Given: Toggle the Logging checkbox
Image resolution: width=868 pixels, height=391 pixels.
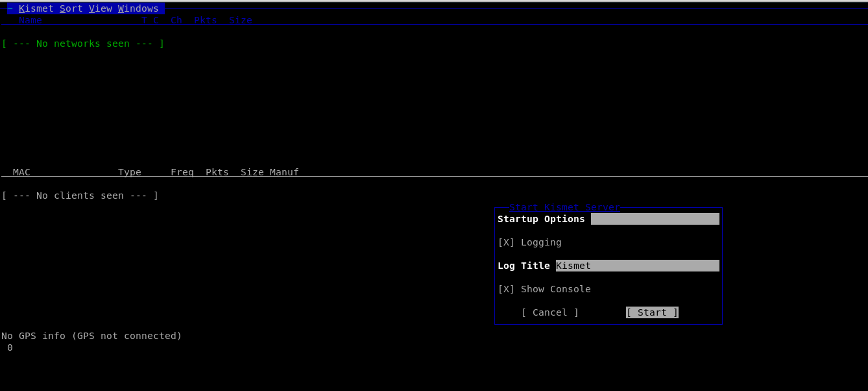Looking at the screenshot, I should tap(529, 242).
